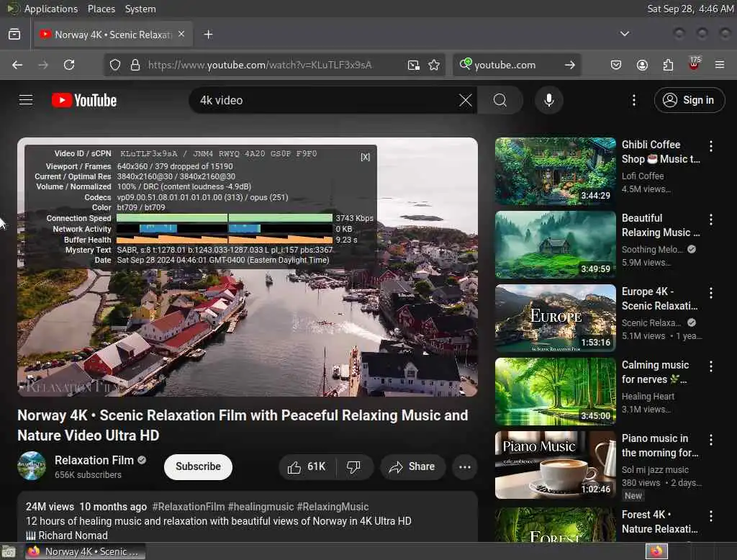This screenshot has height=560, width=737.
Task: Like the video with thumbs up
Action: coord(307,467)
